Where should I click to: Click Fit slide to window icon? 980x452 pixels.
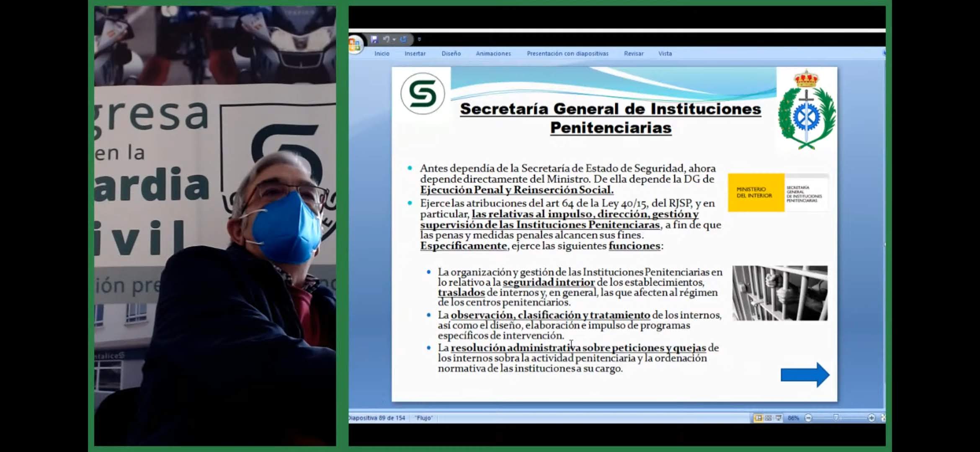pyautogui.click(x=883, y=418)
